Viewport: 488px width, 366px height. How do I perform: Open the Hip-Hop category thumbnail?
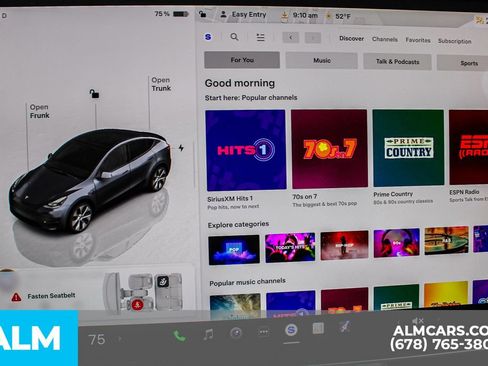click(x=344, y=245)
